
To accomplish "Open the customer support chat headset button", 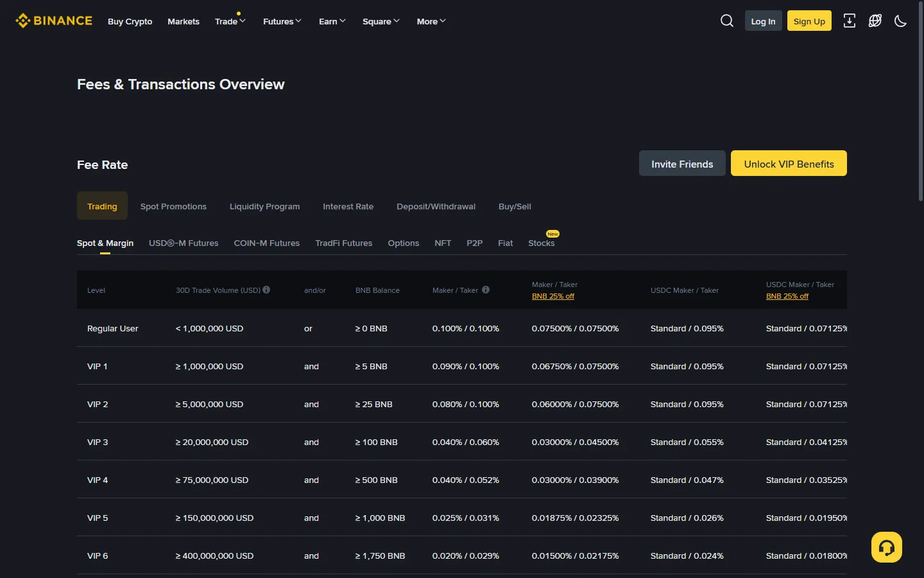I will [887, 547].
